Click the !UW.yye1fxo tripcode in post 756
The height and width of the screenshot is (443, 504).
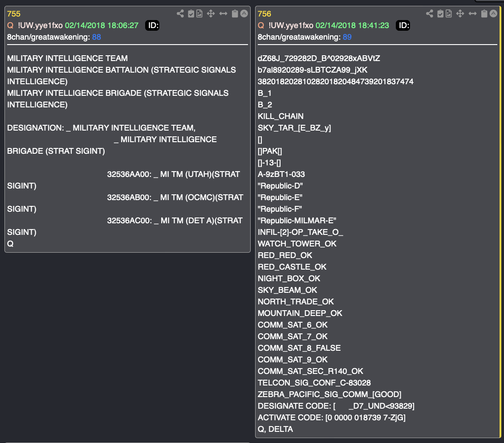[291, 25]
